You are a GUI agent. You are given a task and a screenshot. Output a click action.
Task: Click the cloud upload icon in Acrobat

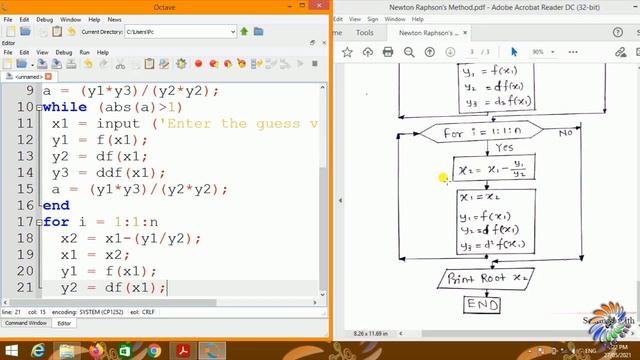click(367, 52)
